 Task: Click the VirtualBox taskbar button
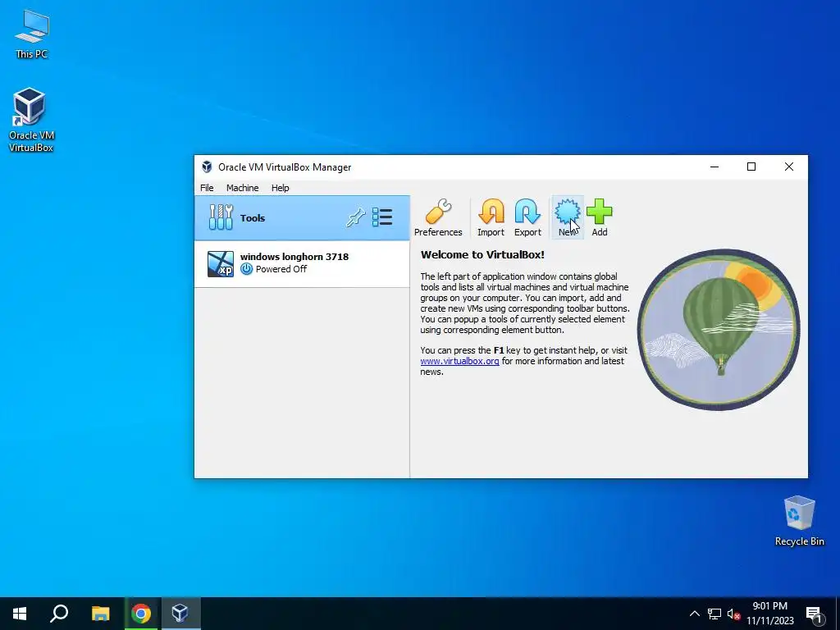[180, 614]
